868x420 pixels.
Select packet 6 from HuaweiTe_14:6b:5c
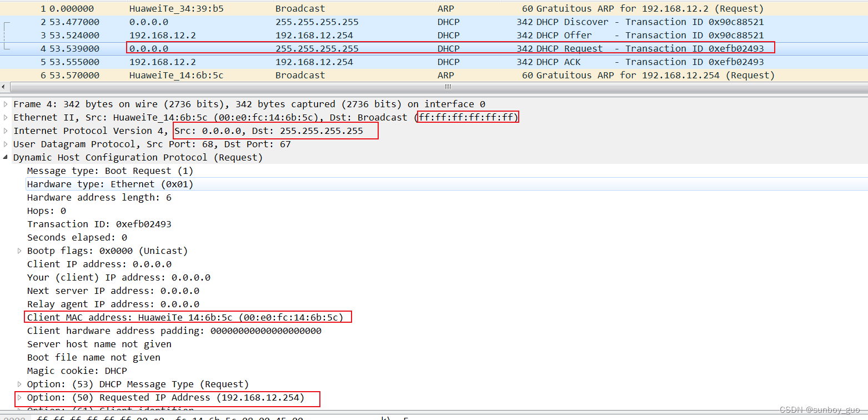tap(222, 75)
